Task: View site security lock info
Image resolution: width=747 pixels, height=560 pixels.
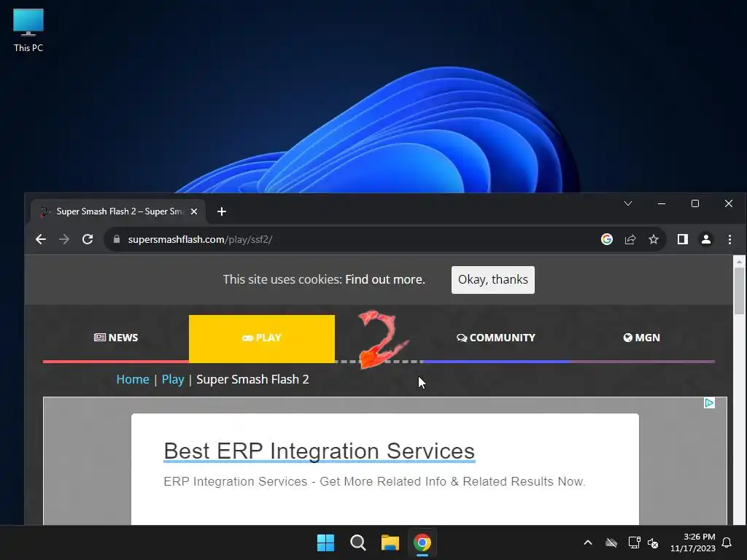Action: pyautogui.click(x=117, y=239)
